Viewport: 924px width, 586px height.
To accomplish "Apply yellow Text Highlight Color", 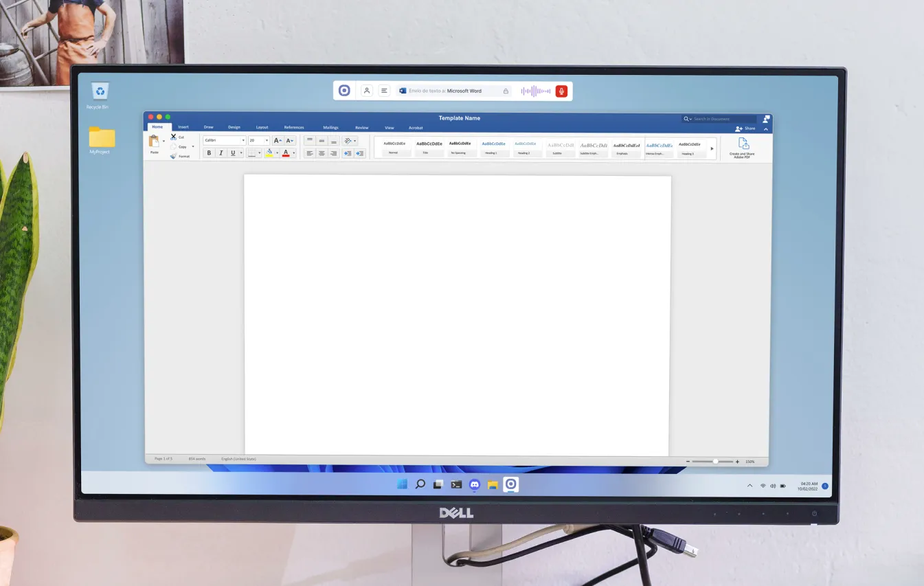I will 268,153.
